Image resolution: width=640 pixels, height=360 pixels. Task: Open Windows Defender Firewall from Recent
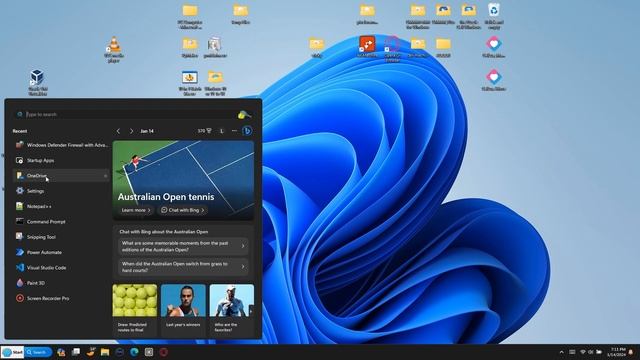pos(61,145)
